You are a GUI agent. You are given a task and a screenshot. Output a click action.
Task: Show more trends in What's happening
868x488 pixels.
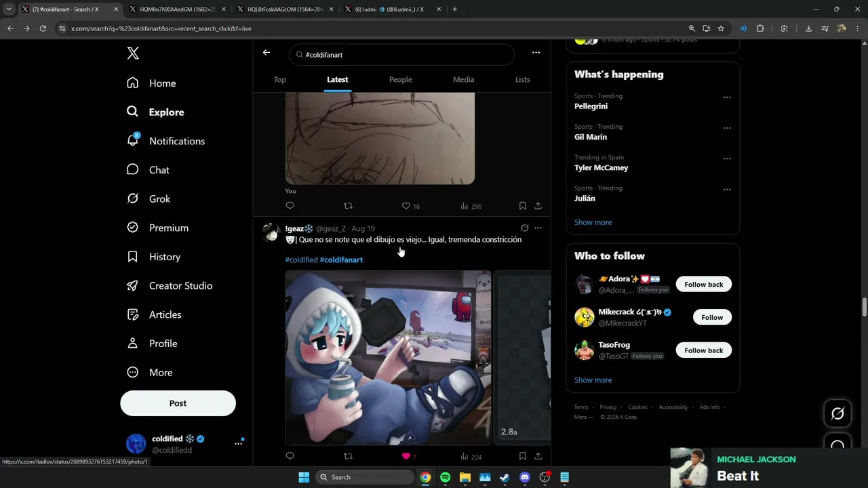(x=593, y=222)
